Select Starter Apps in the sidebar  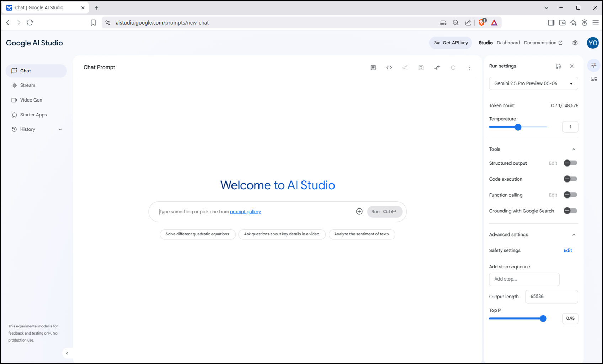point(36,115)
